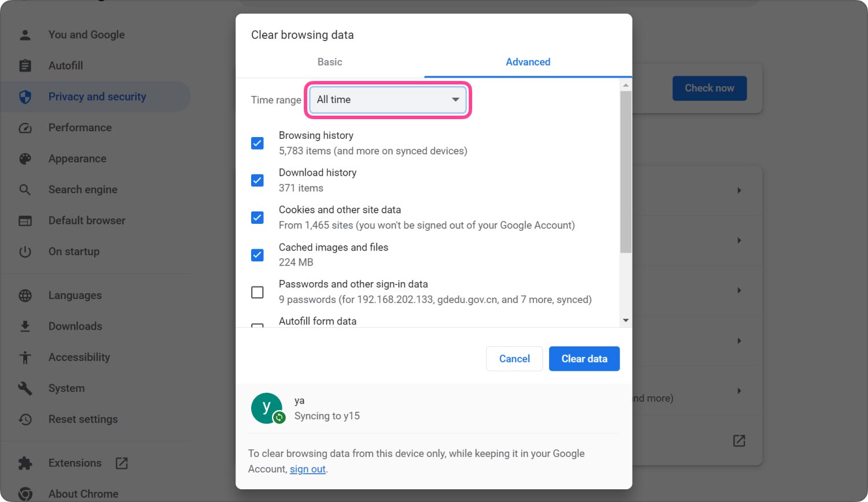Uncheck Cookies and other site data checkbox

(x=258, y=217)
